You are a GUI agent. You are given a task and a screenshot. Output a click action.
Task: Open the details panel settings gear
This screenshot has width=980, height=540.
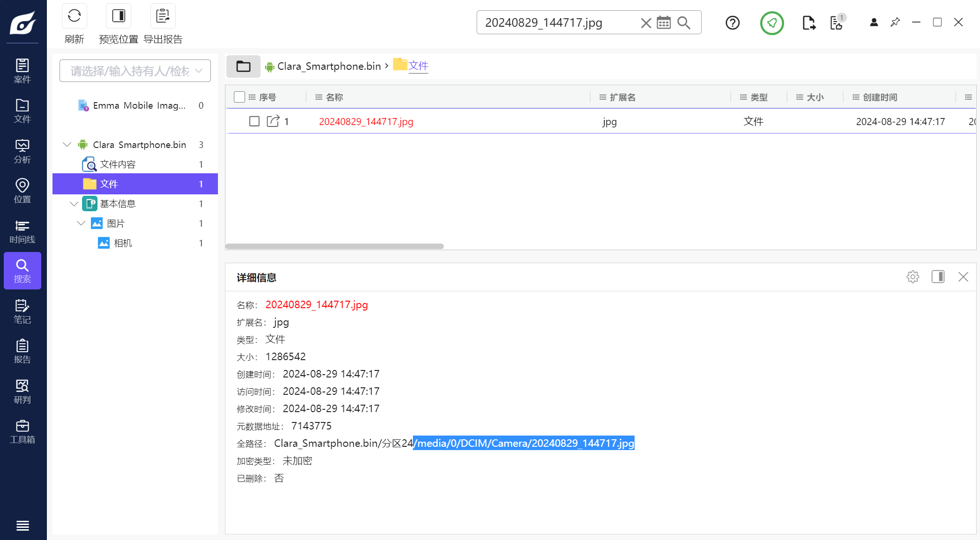pyautogui.click(x=913, y=277)
